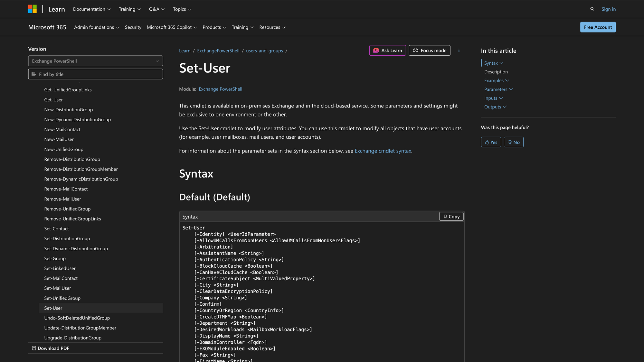Toggle the Syntax section in article outline

click(x=502, y=63)
